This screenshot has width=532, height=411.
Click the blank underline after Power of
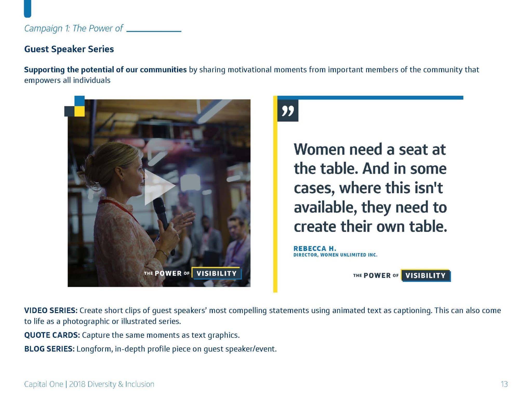point(154,31)
